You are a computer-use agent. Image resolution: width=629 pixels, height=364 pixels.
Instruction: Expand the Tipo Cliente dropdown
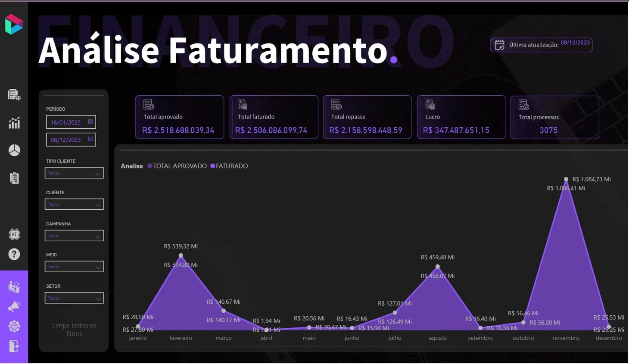click(x=74, y=173)
